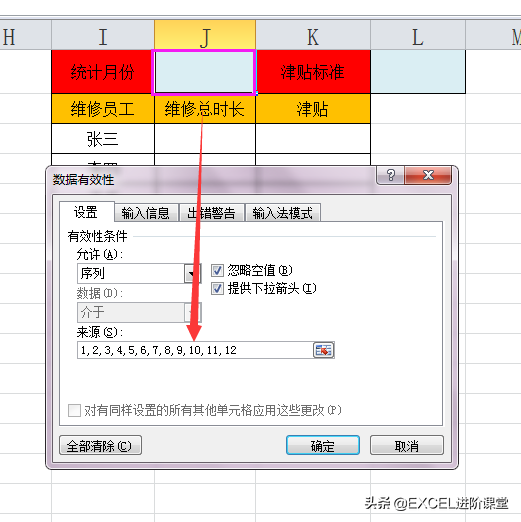
Task: Select column L header
Action: click(x=418, y=35)
